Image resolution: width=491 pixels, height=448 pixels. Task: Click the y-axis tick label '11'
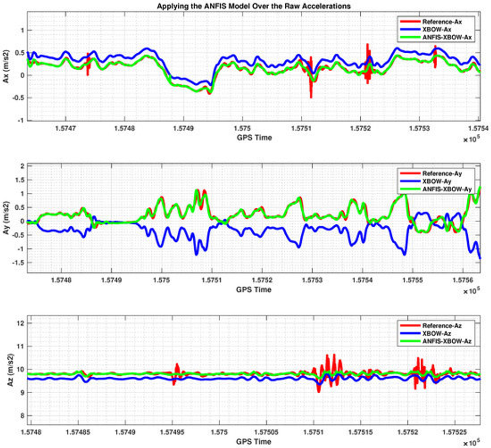click(x=21, y=346)
